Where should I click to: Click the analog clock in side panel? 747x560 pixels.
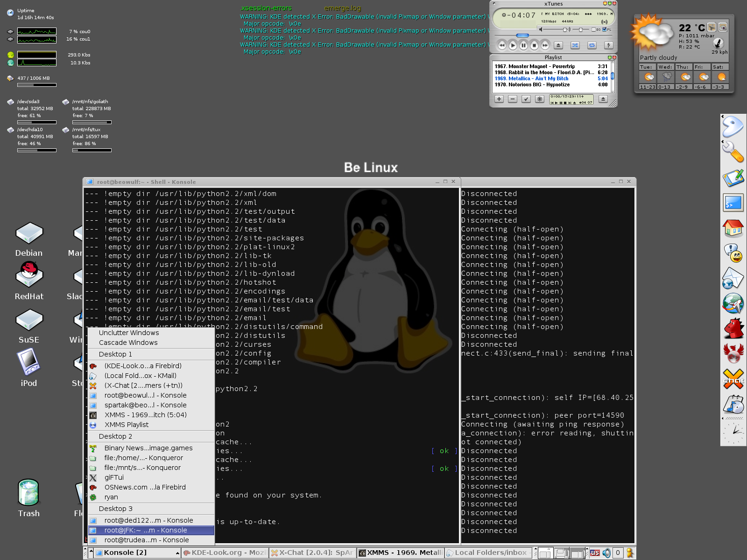[x=733, y=433]
